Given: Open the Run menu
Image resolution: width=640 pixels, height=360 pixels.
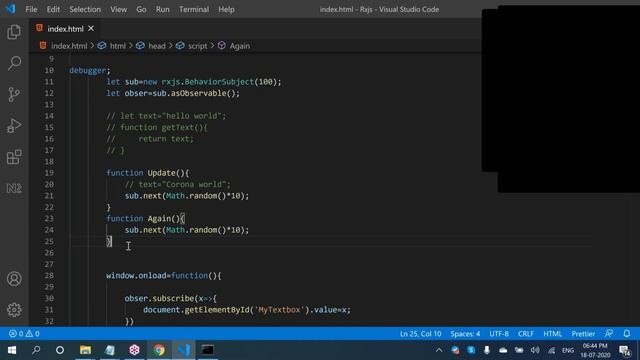Looking at the screenshot, I should coord(162,9).
